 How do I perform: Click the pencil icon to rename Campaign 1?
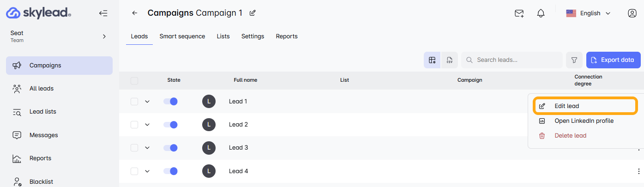click(253, 13)
